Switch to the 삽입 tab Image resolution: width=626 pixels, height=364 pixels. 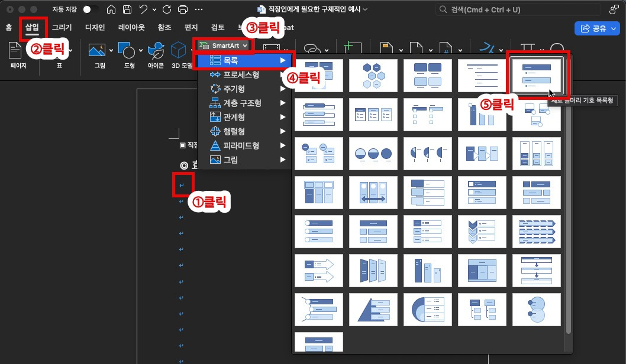[x=32, y=27]
